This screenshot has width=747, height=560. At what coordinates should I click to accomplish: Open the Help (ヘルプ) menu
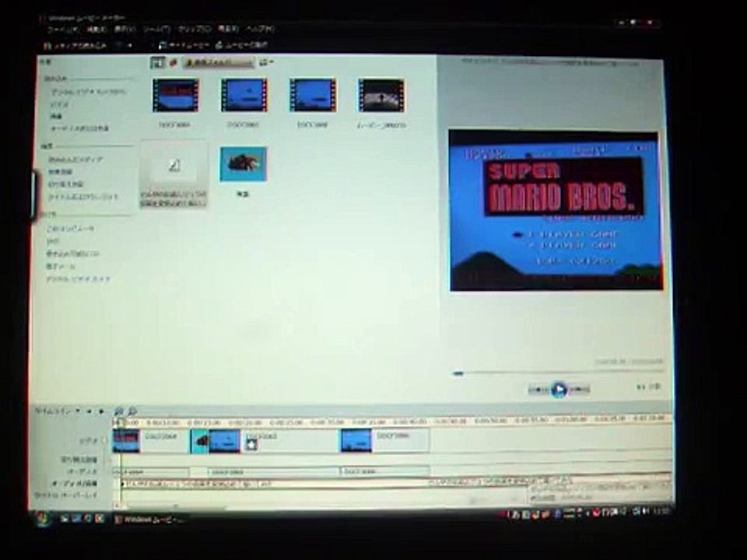259,30
